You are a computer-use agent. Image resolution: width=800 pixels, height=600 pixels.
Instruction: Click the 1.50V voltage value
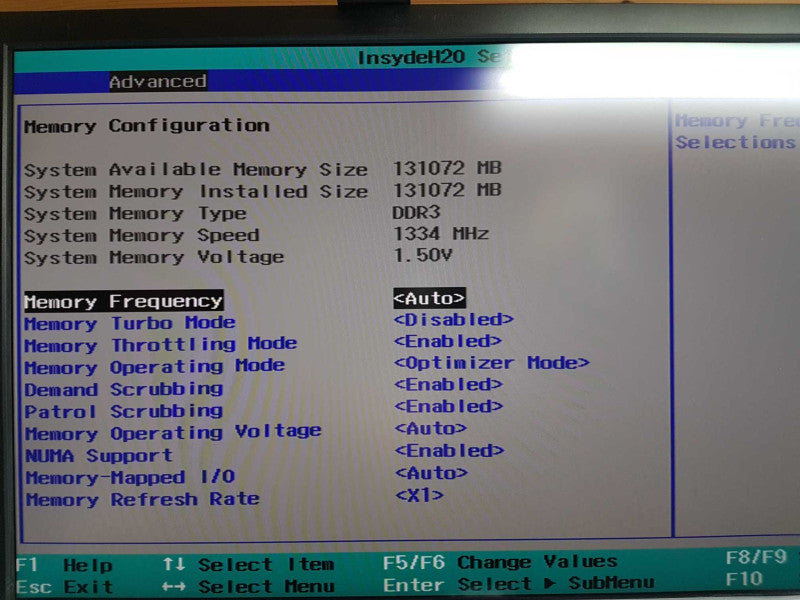(x=422, y=255)
